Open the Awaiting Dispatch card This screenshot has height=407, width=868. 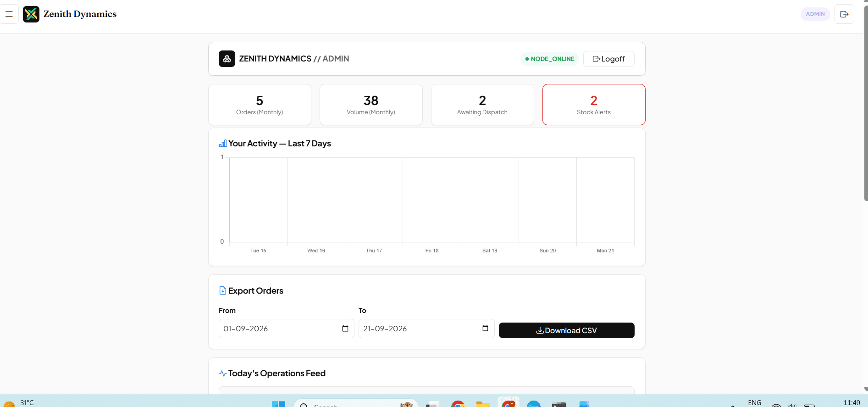pos(482,105)
